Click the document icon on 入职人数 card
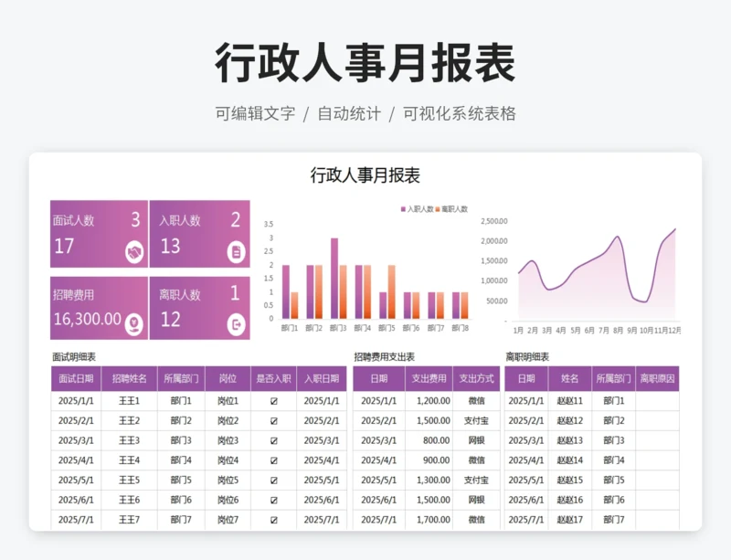Viewport: 731px width, 560px height. [236, 252]
